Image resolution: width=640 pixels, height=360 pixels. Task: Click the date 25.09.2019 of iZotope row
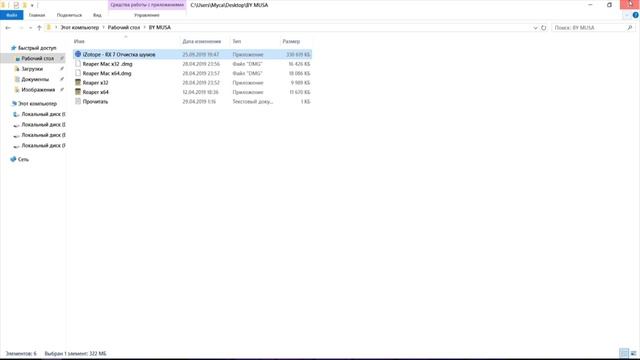(x=201, y=54)
